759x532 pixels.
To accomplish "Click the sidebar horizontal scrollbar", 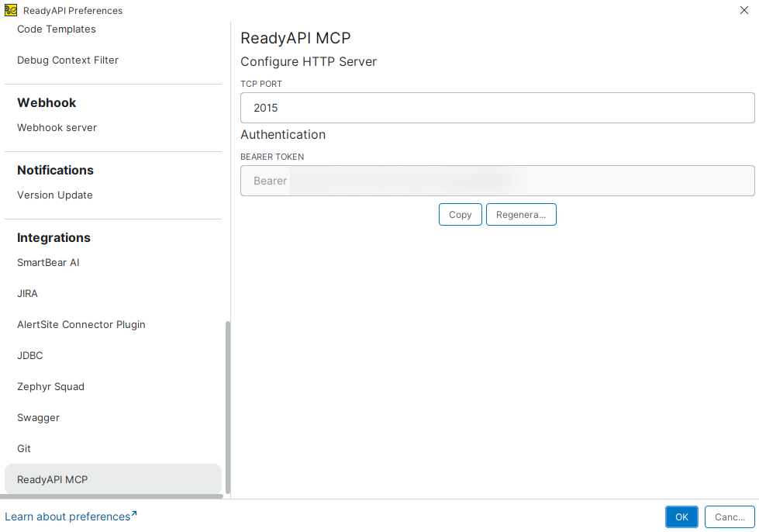I will 112,496.
